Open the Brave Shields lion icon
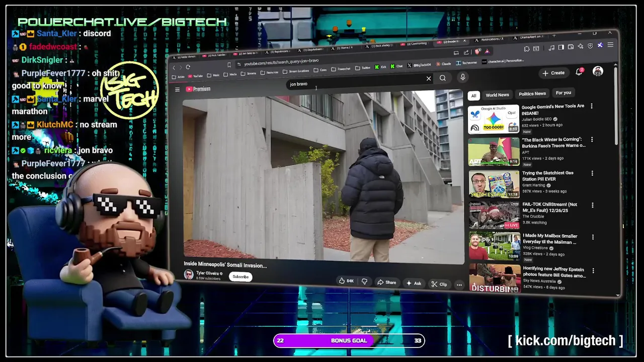This screenshot has width=644, height=362. click(x=477, y=51)
